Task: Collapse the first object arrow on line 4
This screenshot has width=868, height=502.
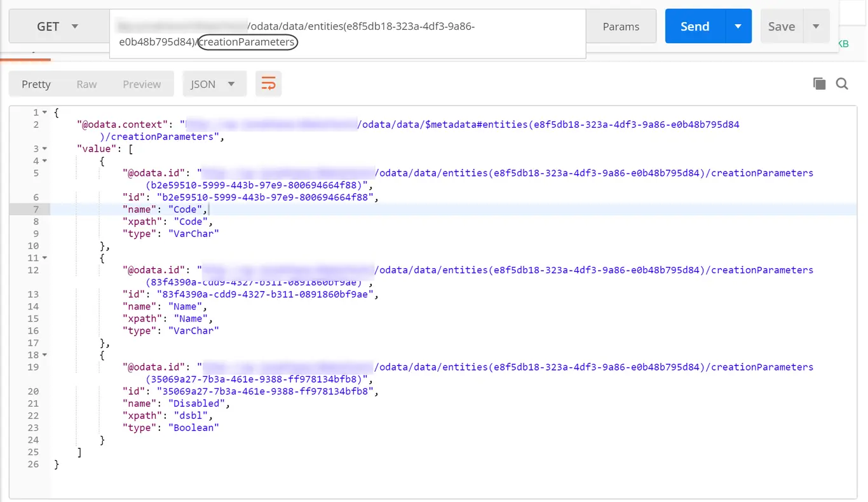Action: (44, 161)
